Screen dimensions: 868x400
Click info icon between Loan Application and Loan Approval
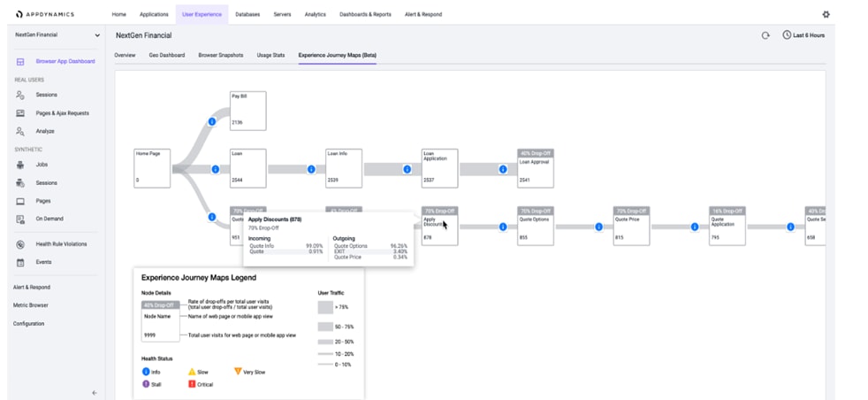click(x=503, y=169)
